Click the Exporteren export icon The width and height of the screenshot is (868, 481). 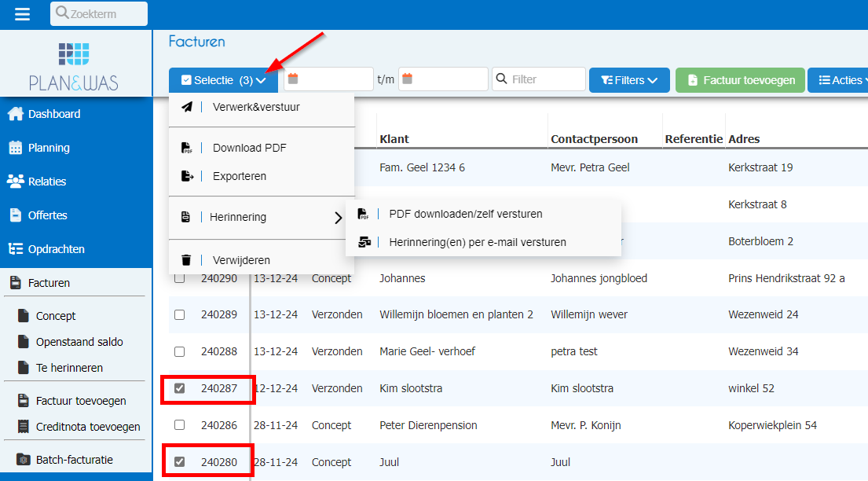click(187, 176)
